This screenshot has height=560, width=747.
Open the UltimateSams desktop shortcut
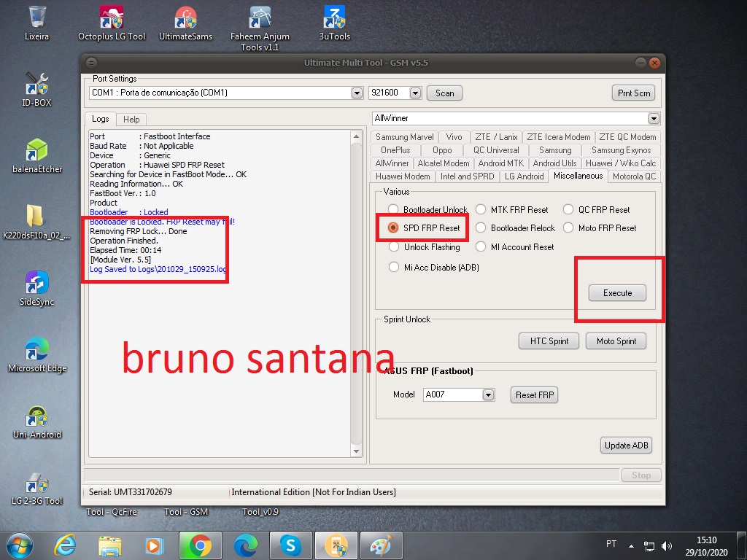[185, 23]
